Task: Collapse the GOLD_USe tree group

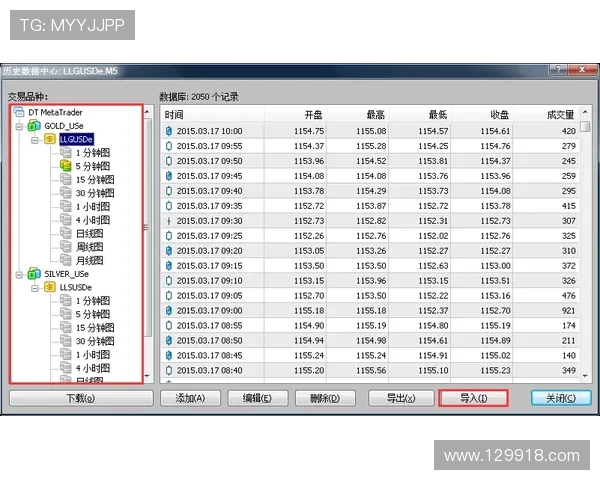Action: tap(19, 126)
